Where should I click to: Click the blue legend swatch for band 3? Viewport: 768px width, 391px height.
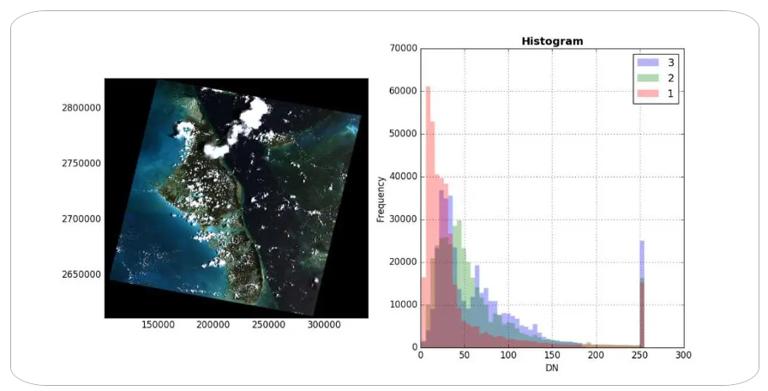click(647, 62)
